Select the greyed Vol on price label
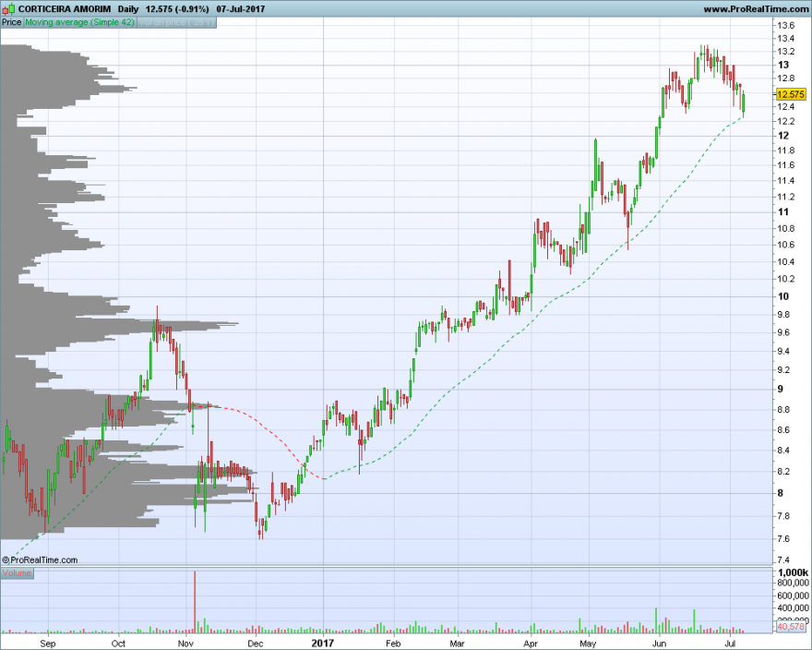Screen dimensions: 812x650 176,22
